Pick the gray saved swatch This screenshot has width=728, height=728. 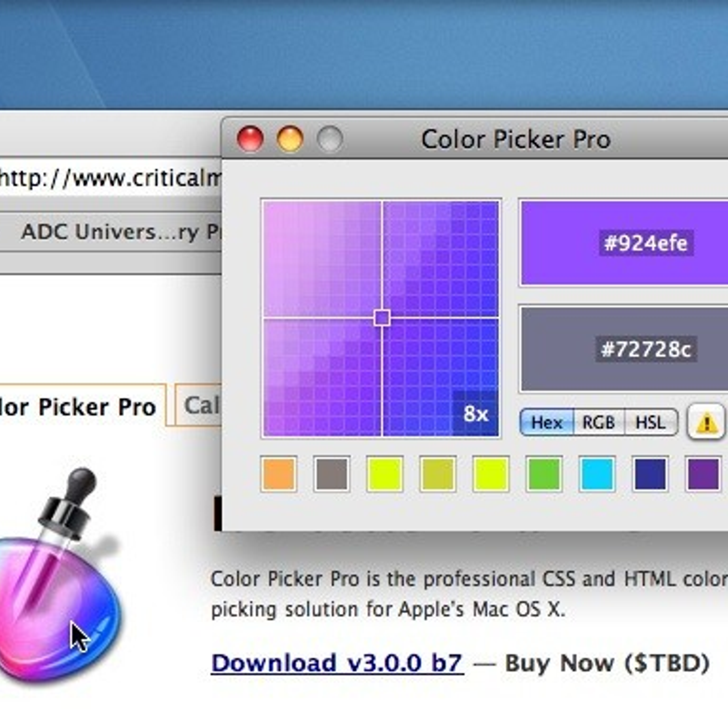332,474
